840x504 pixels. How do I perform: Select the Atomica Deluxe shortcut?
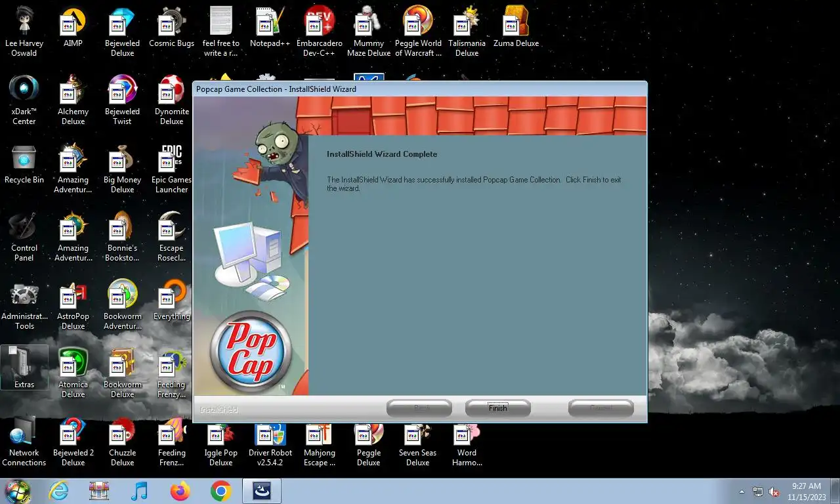click(x=73, y=373)
